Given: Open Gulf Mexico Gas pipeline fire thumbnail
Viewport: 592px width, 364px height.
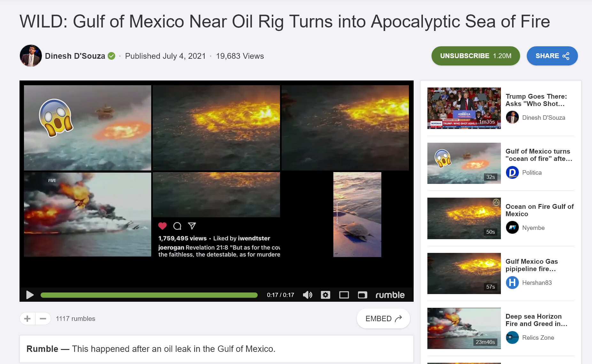Looking at the screenshot, I should click(x=464, y=273).
